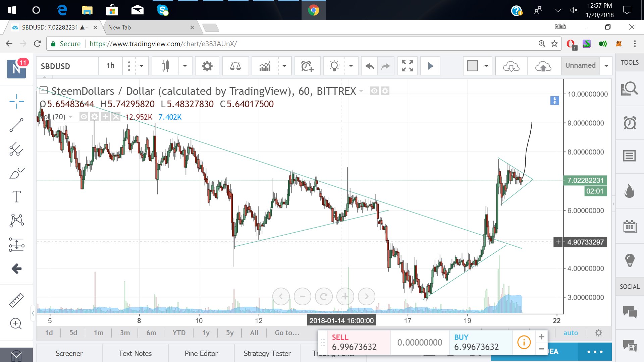Open the public chat bubbles icon
Viewport: 644px width, 362px height.
pyautogui.click(x=630, y=312)
